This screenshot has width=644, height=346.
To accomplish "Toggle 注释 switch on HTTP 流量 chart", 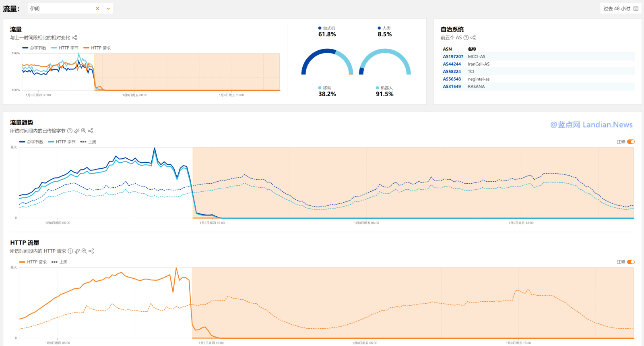I will coord(631,262).
